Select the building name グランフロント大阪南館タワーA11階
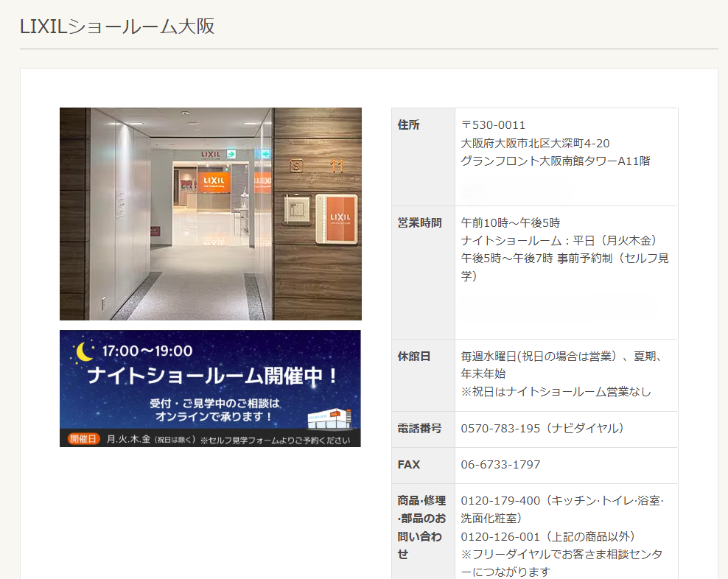 click(556, 161)
